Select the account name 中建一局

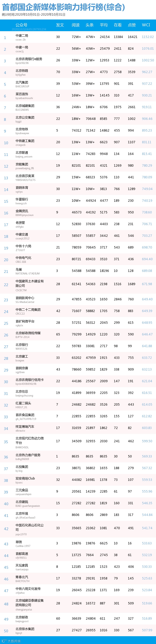tap(22, 47)
